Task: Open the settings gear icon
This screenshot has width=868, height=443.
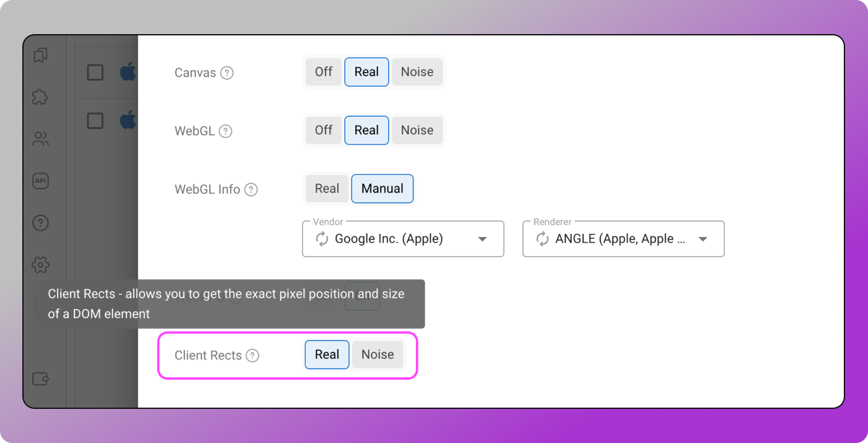Action: [40, 265]
